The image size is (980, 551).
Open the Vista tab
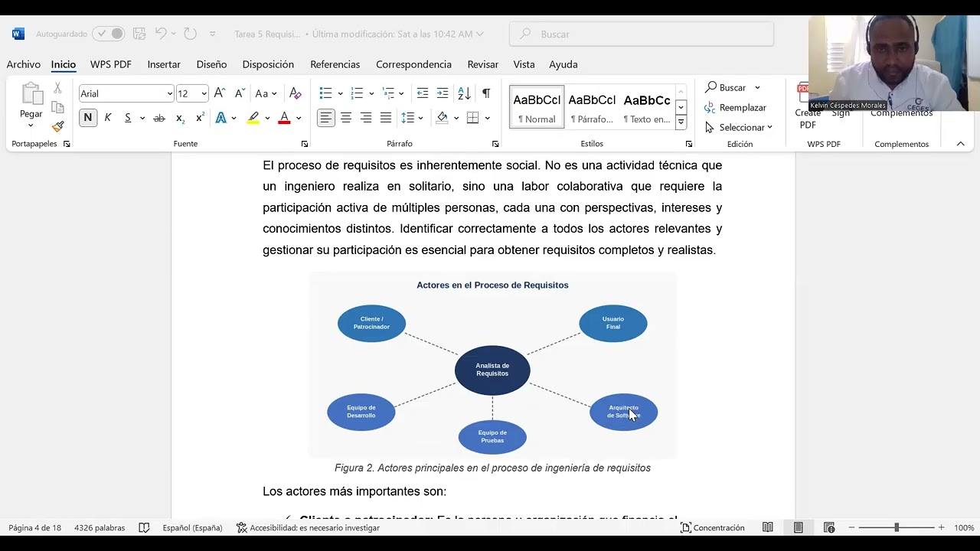pos(524,64)
